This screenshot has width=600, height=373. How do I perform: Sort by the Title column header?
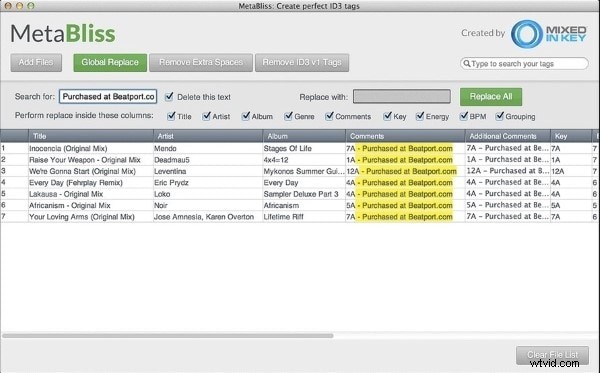click(91, 136)
